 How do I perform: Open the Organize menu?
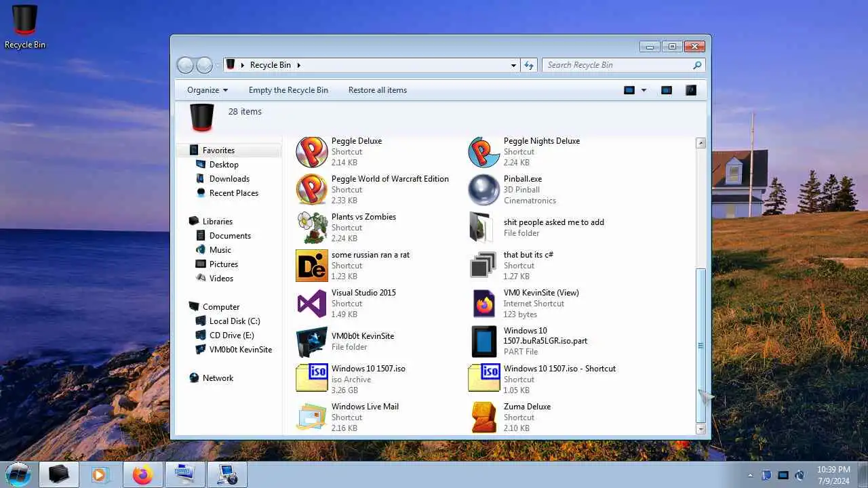[x=208, y=90]
